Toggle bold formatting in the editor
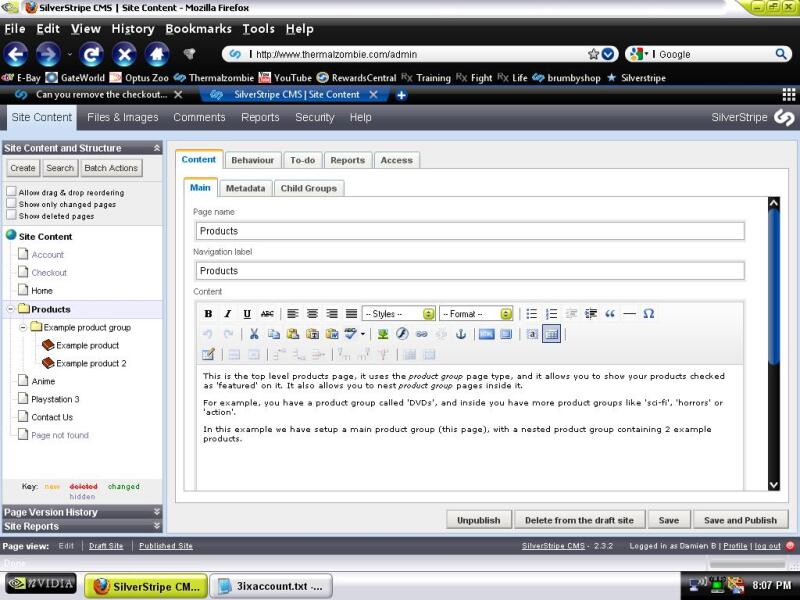800x600 pixels. click(x=209, y=314)
